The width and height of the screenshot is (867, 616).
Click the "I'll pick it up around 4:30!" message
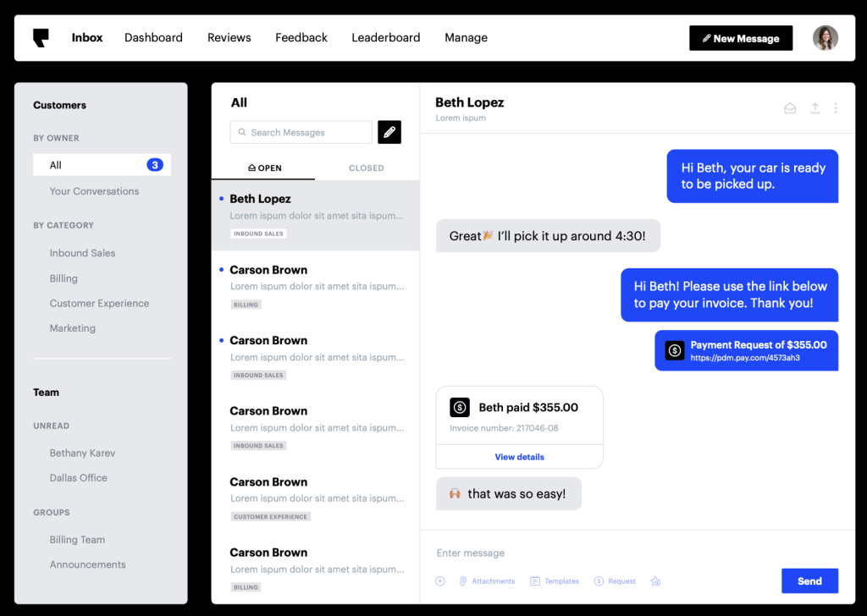pos(548,236)
